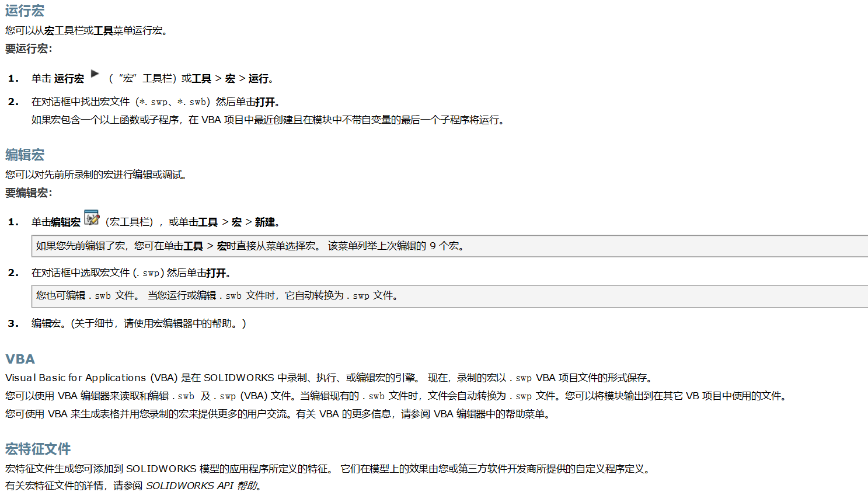868x492 pixels.
Task: Click the sentence '您可以对先前所录制的宏进行编辑或调试。'
Action: (96, 175)
